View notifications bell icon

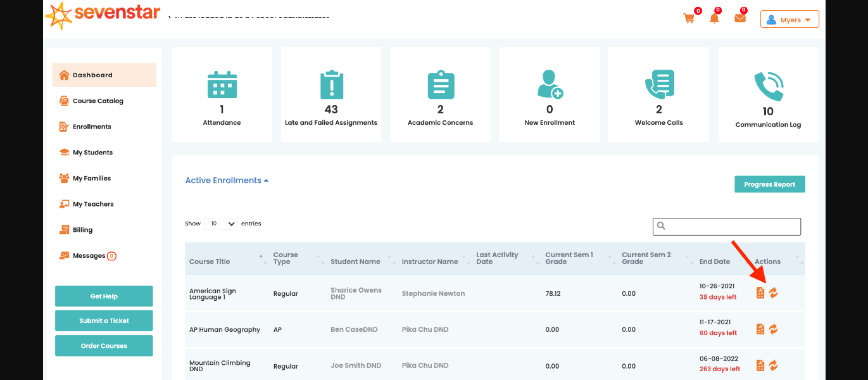(714, 18)
